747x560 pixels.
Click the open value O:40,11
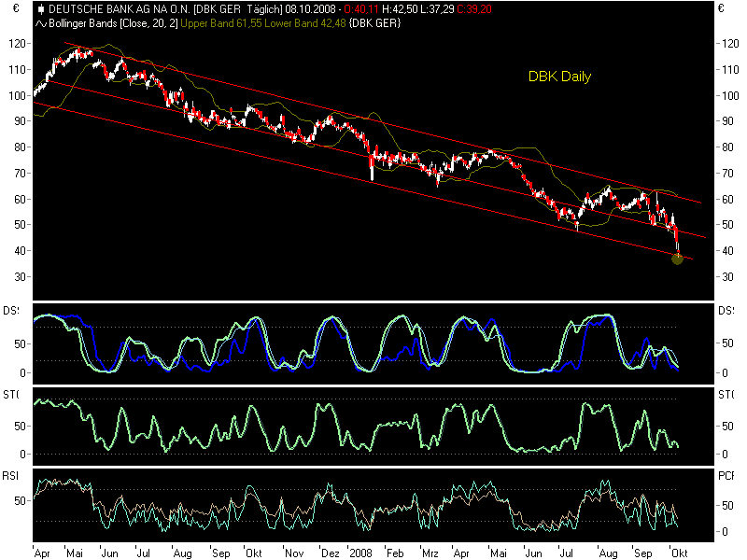pos(362,9)
